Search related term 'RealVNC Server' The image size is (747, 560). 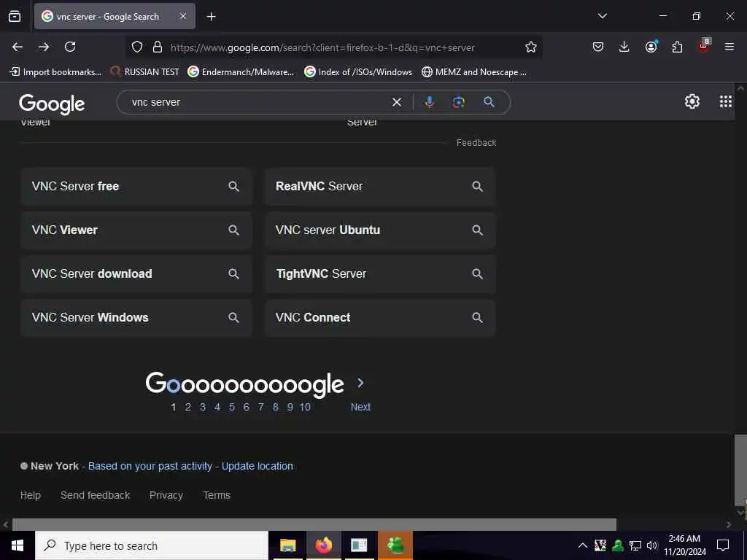[380, 186]
